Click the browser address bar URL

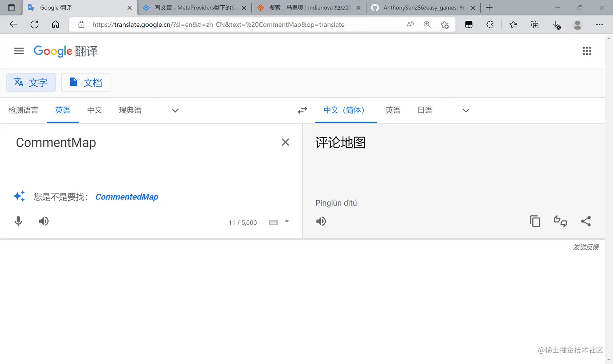(x=218, y=25)
